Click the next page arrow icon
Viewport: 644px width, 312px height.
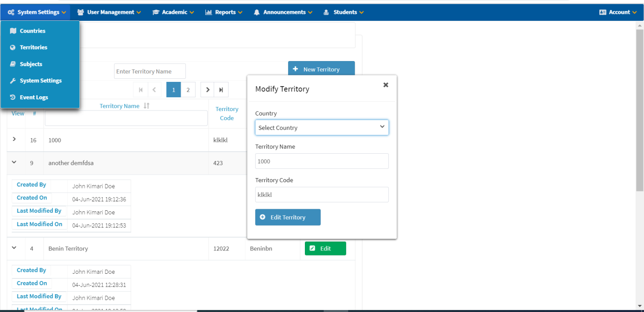pyautogui.click(x=207, y=89)
